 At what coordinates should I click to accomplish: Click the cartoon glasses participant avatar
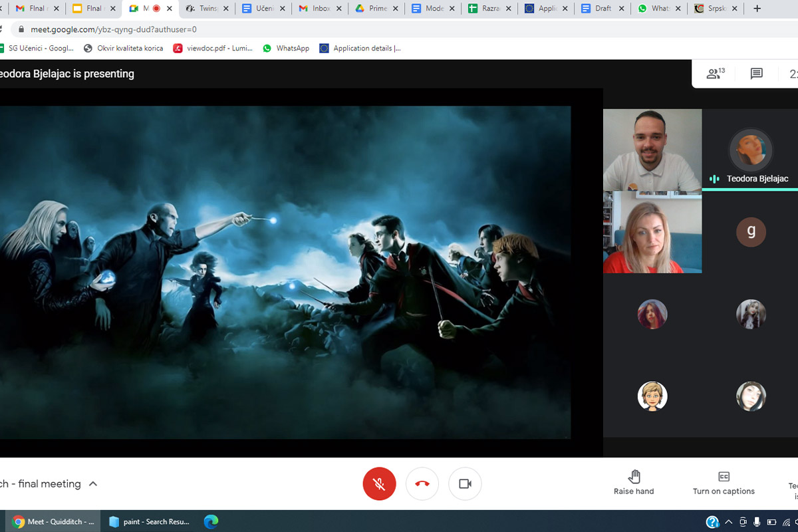(x=652, y=396)
